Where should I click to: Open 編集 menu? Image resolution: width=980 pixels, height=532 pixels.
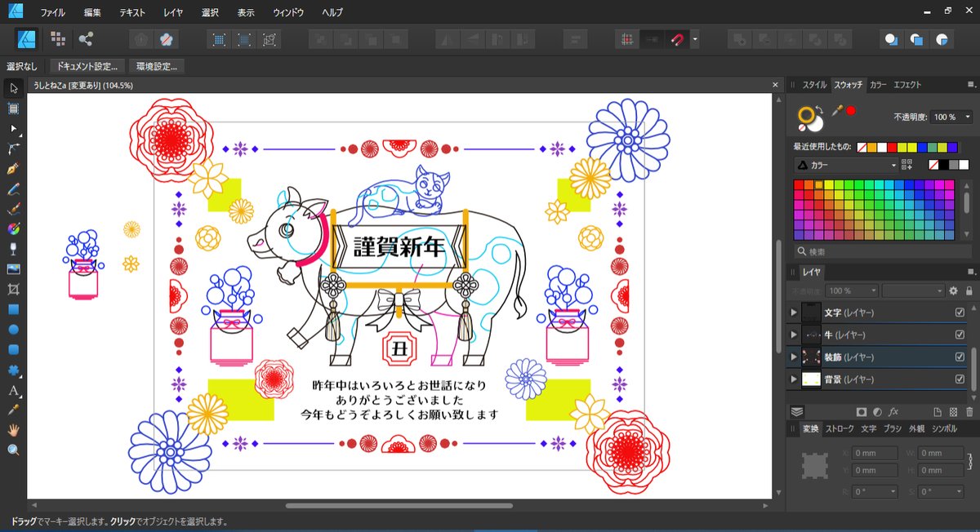(x=92, y=12)
